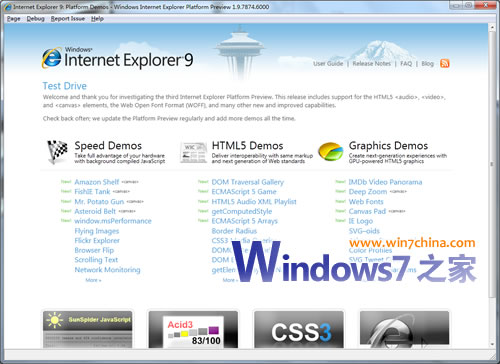This screenshot has height=364, width=500.
Task: Open the Page menu
Action: point(14,19)
